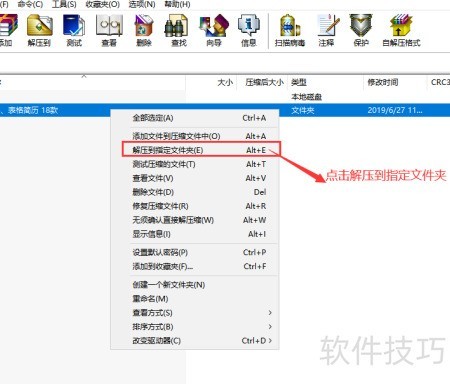
Task: Choose 查看文件(V) in context menu
Action: pyautogui.click(x=195, y=178)
